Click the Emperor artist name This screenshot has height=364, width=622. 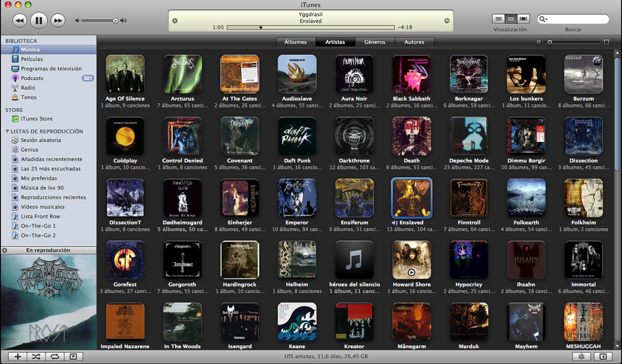tap(297, 223)
